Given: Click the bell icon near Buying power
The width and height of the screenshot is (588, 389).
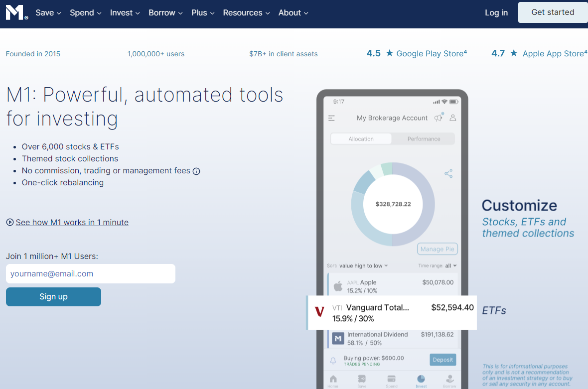Looking at the screenshot, I should (x=333, y=361).
